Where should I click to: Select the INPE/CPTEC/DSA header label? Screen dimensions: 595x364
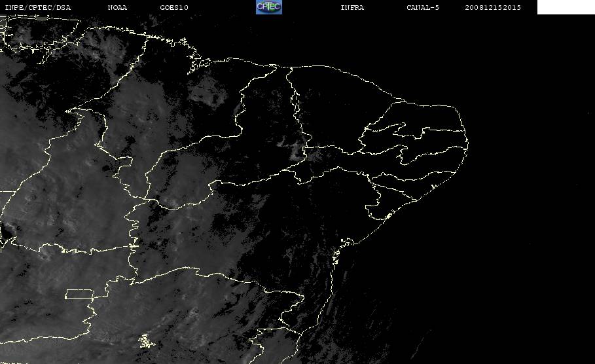(37, 8)
